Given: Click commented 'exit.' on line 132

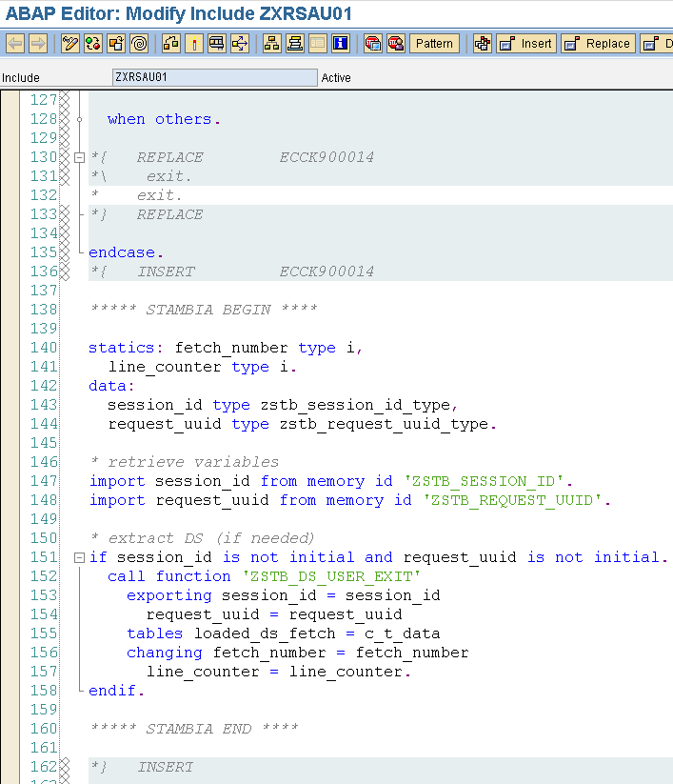Looking at the screenshot, I should 159,195.
